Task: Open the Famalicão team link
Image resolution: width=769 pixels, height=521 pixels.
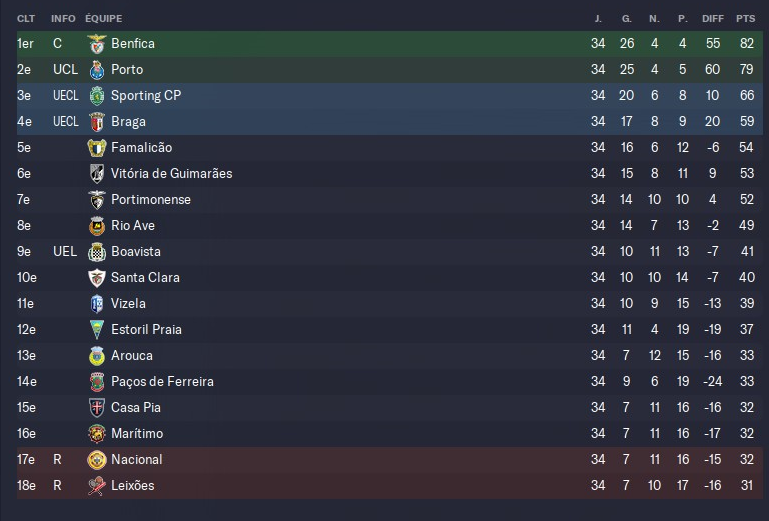Action: click(142, 148)
